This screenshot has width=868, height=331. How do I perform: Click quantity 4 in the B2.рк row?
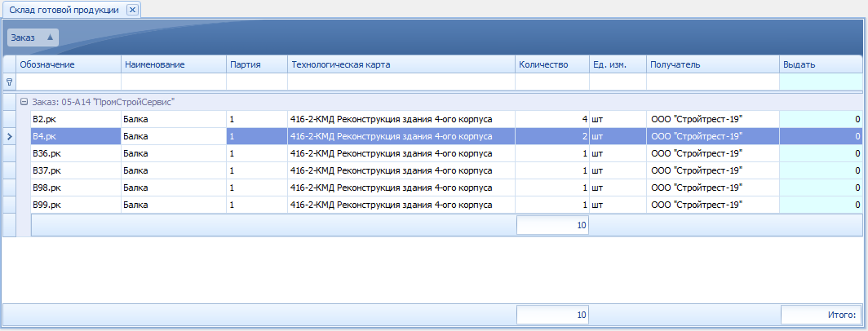coord(552,119)
